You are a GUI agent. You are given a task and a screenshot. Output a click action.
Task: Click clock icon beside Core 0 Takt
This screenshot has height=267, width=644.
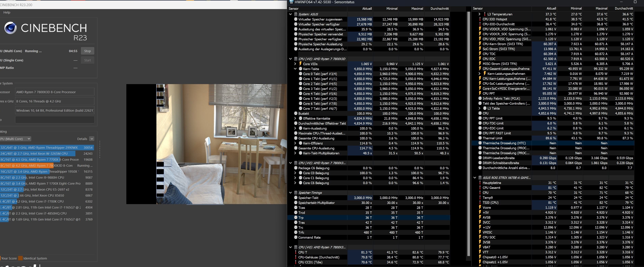coord(301,74)
